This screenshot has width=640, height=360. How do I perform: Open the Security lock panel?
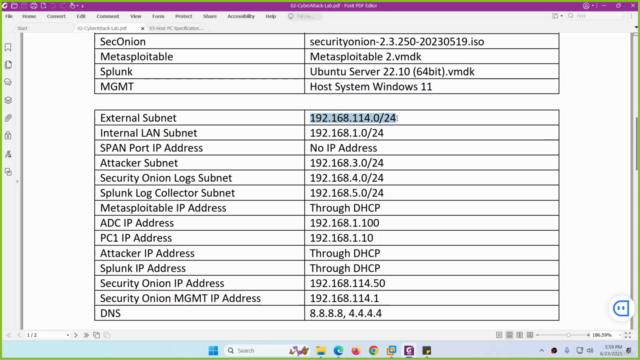tap(8, 136)
